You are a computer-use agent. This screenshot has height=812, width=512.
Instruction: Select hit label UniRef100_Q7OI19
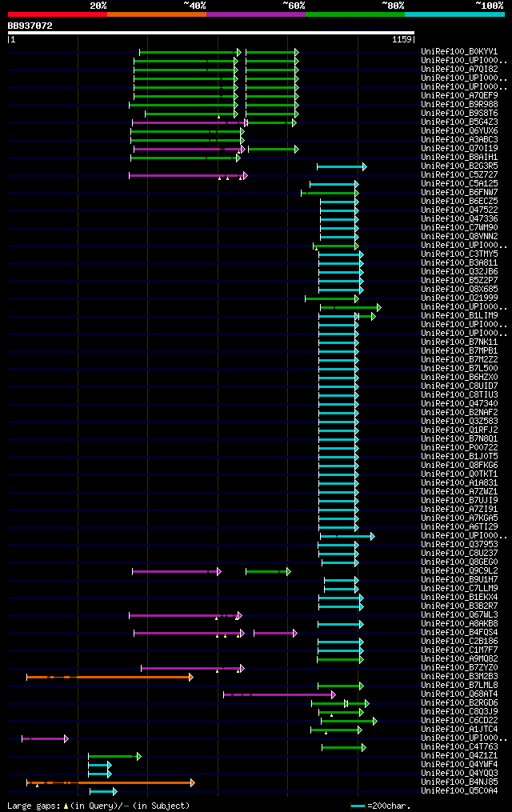pos(459,148)
